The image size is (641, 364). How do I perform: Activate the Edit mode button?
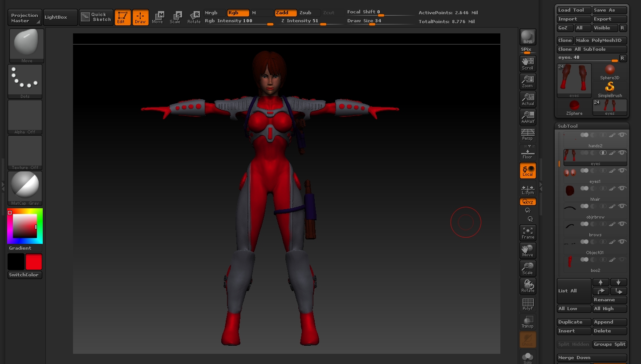pos(122,17)
